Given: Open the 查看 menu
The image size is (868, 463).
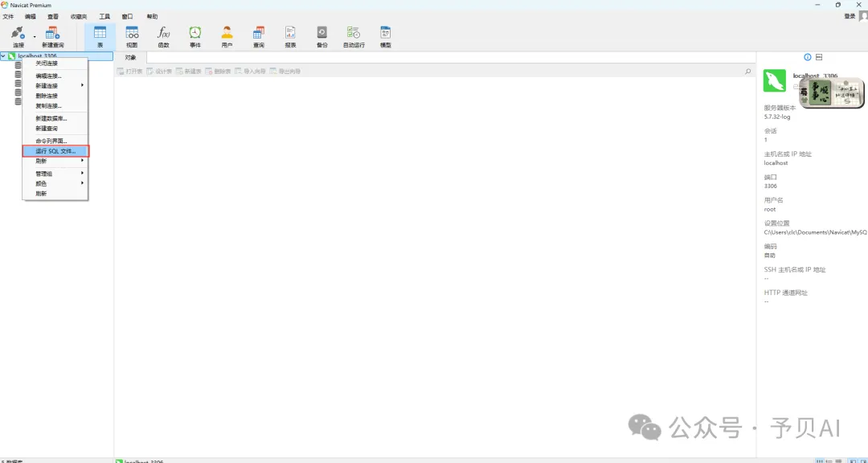Looking at the screenshot, I should 52,17.
